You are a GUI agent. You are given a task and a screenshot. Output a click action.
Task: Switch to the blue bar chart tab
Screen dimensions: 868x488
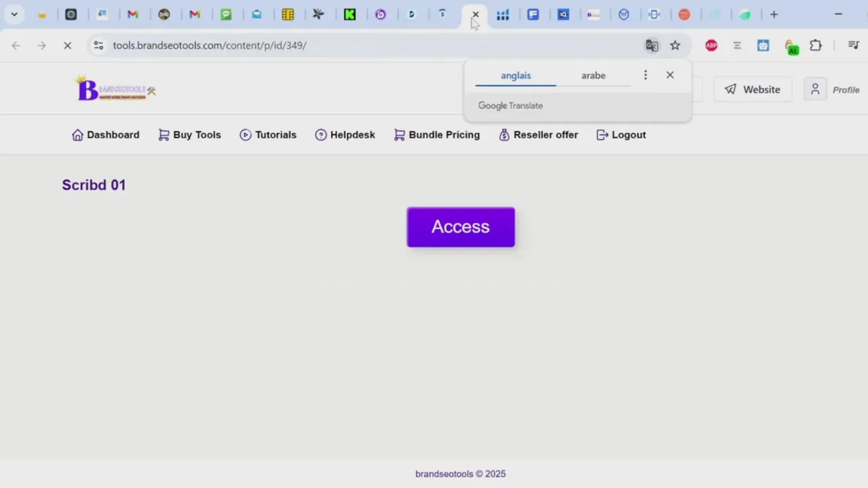tap(502, 14)
